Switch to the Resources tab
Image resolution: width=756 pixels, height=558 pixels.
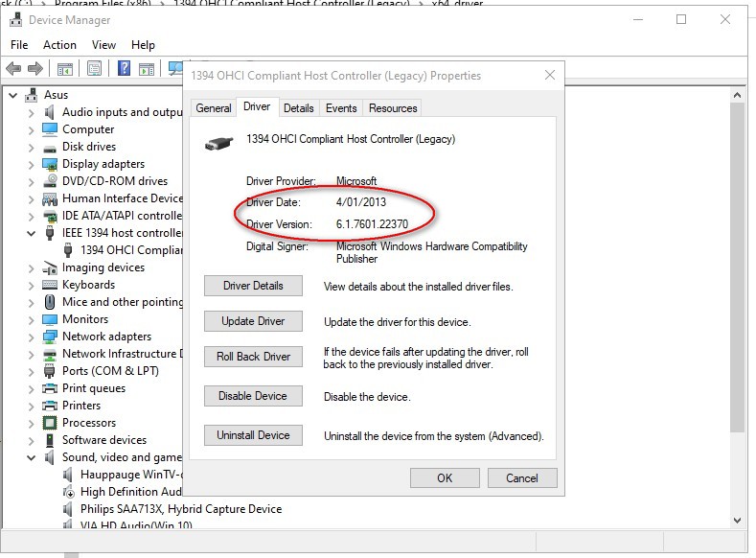(393, 108)
